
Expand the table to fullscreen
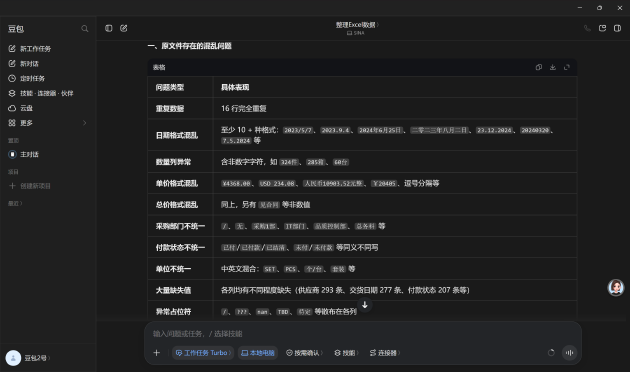pos(567,67)
